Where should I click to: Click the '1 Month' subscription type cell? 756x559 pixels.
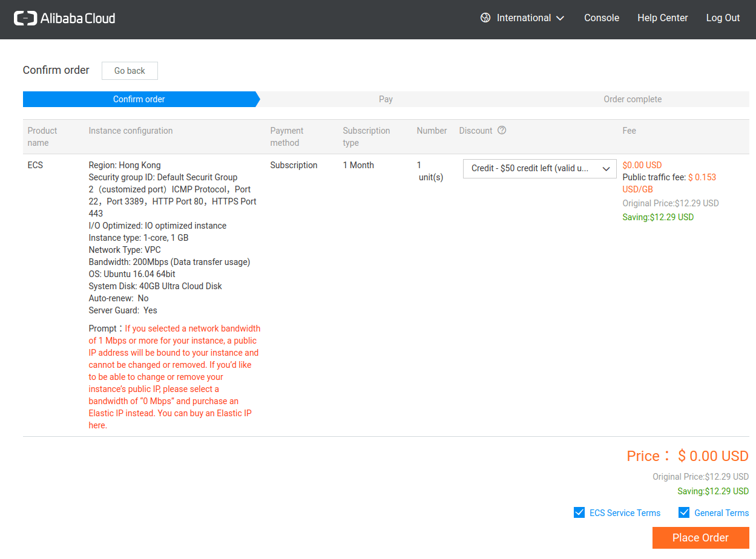[358, 165]
